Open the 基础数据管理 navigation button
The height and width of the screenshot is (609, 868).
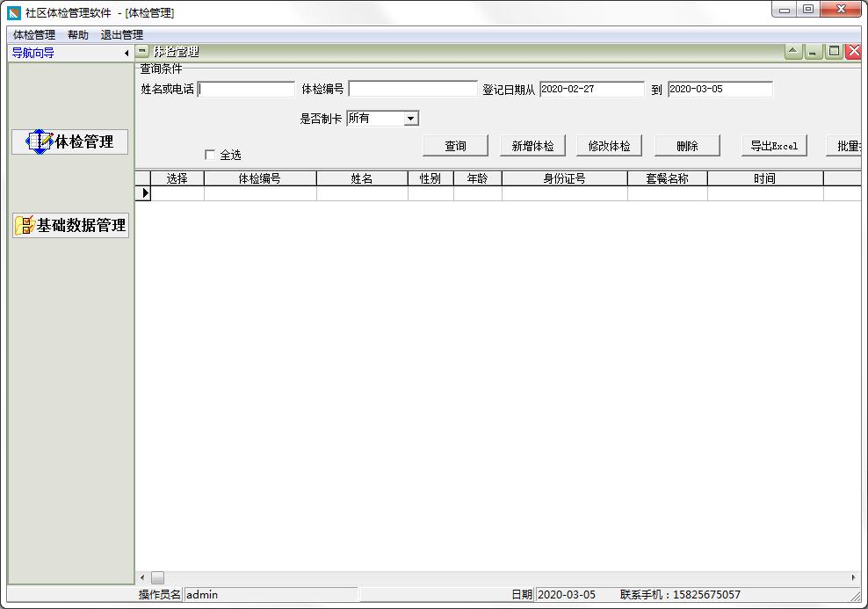click(x=70, y=225)
